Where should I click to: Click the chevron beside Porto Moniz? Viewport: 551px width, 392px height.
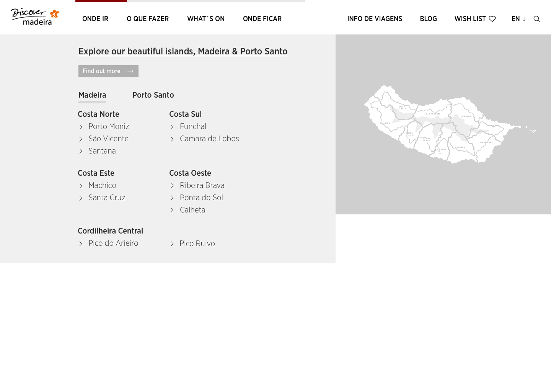[x=81, y=127]
